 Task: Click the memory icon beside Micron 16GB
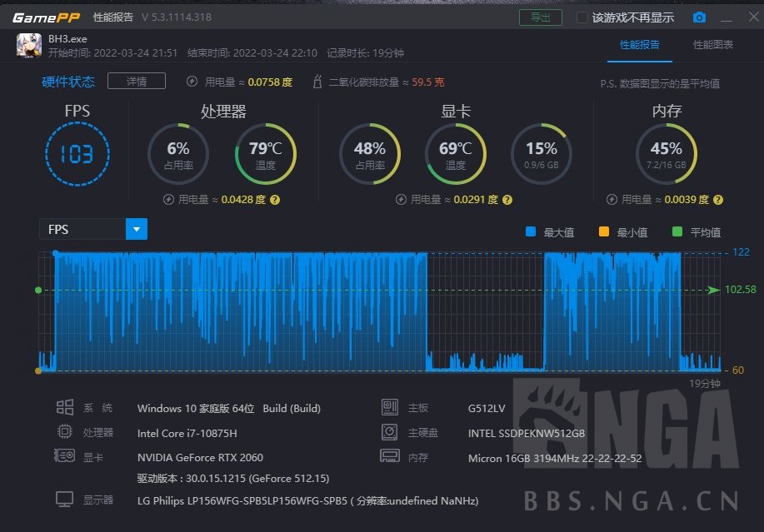coord(390,457)
